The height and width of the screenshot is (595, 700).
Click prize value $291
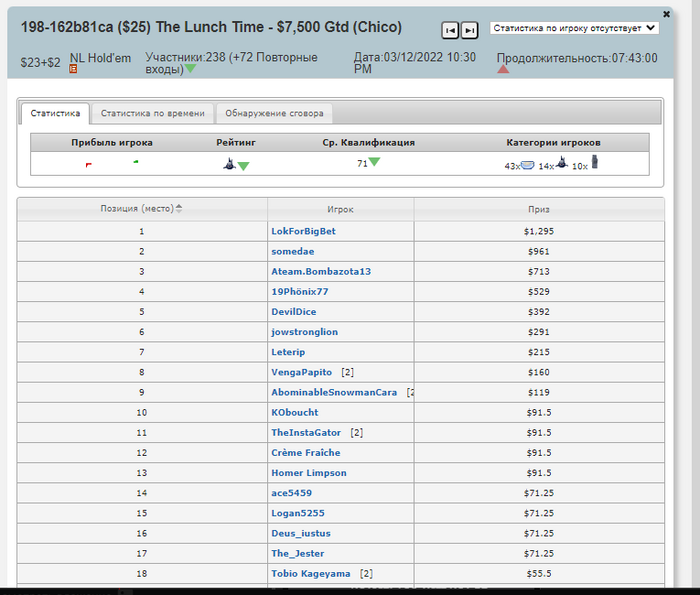tap(539, 332)
